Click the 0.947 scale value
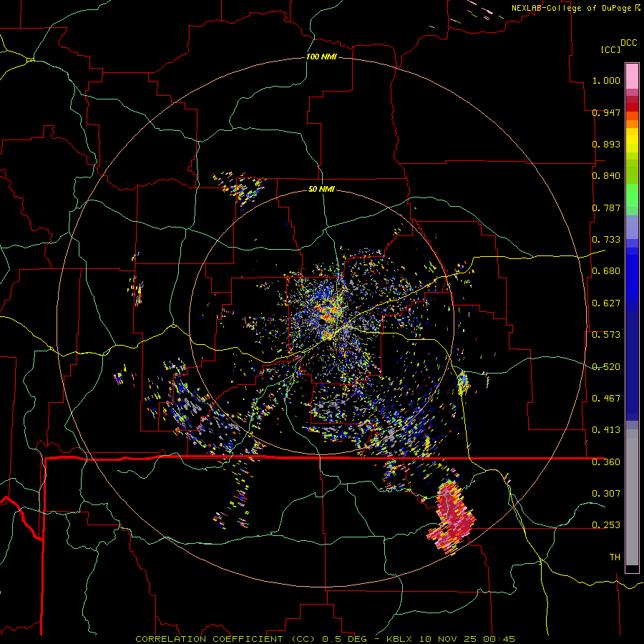644x644 pixels. click(606, 112)
